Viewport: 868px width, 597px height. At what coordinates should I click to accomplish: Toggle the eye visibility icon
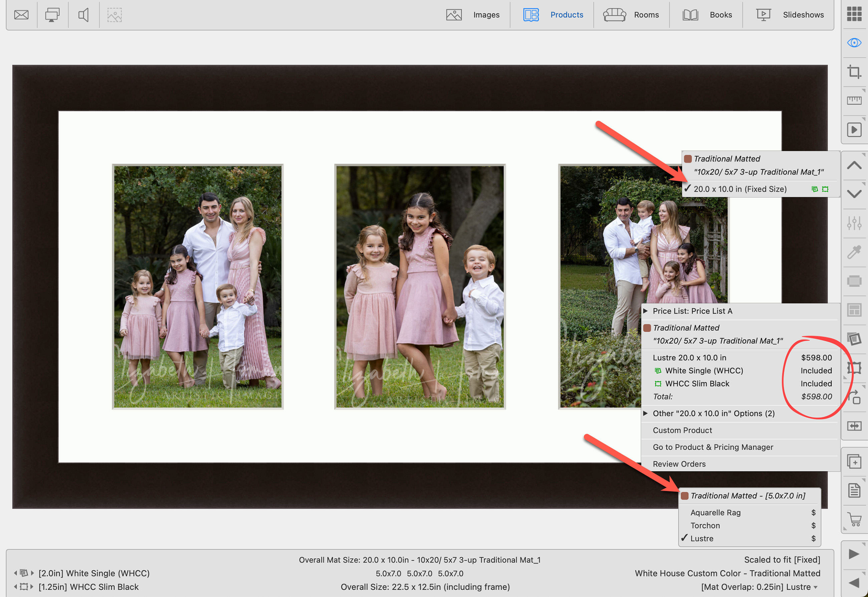point(854,43)
